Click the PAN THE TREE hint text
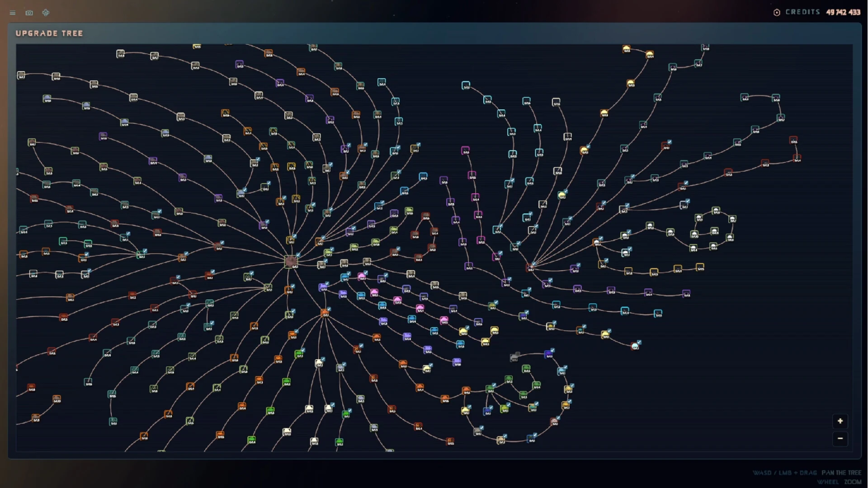The image size is (868, 488). [841, 473]
